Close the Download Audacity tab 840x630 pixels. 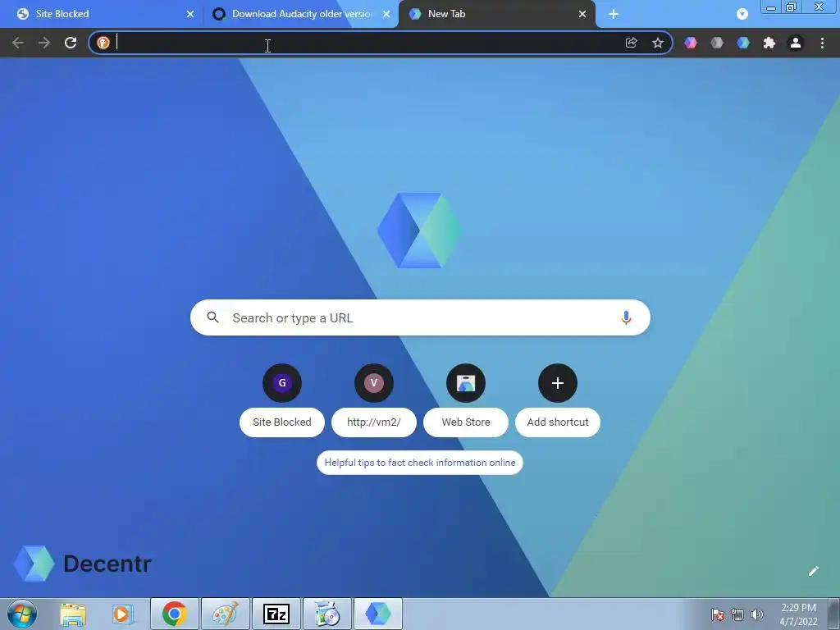pos(386,15)
